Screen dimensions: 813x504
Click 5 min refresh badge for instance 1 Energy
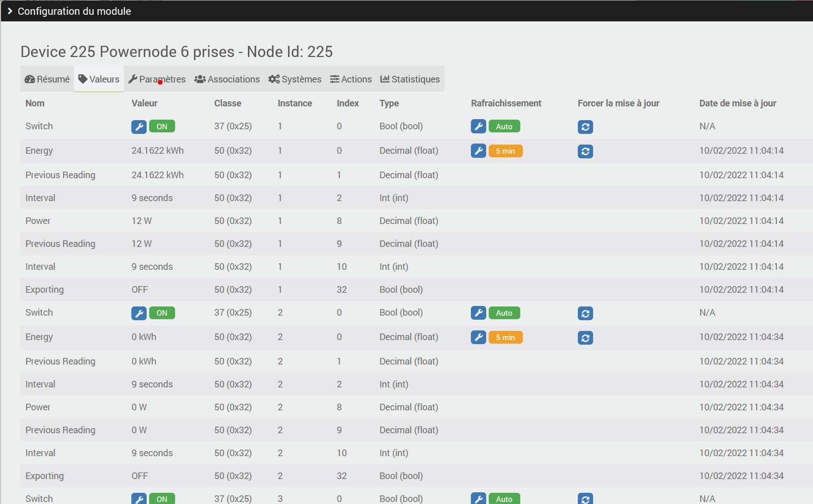506,151
